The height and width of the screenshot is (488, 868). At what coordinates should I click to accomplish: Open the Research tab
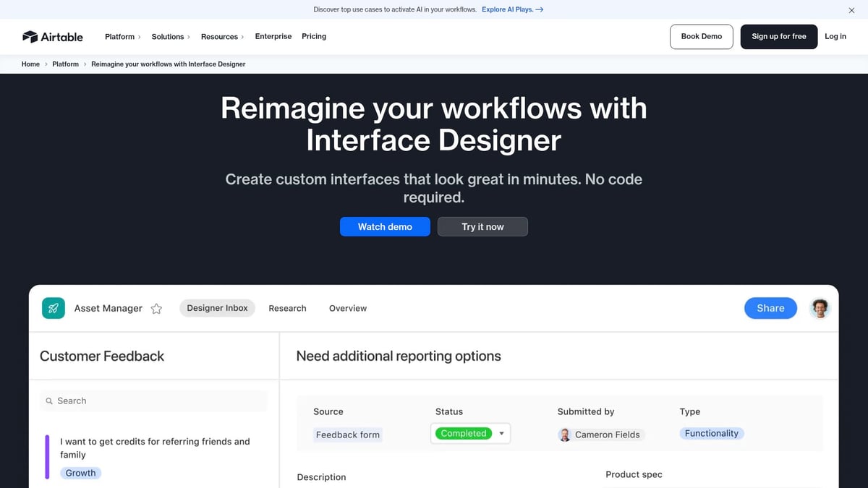point(287,308)
